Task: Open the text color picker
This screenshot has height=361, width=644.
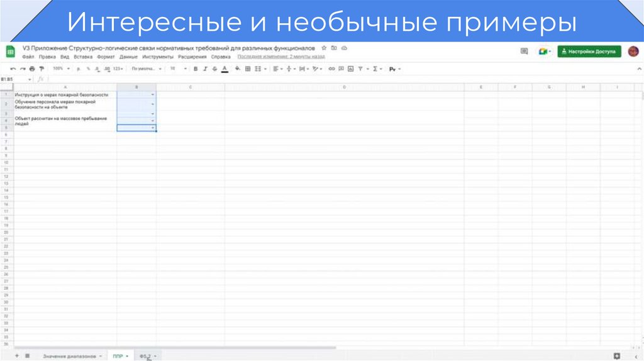Action: point(225,69)
